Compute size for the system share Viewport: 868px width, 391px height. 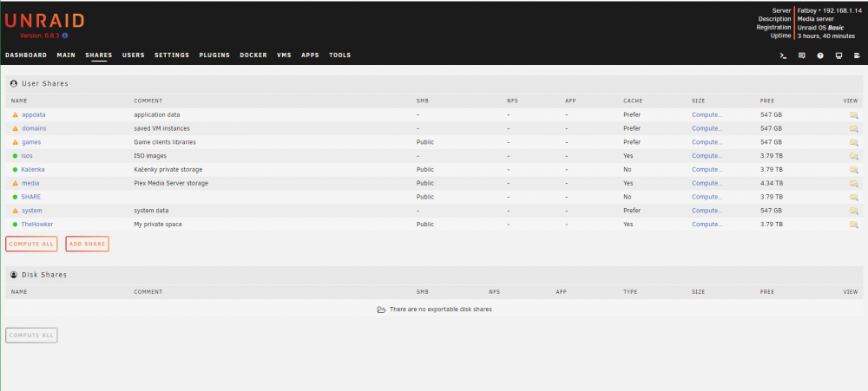[x=707, y=211]
